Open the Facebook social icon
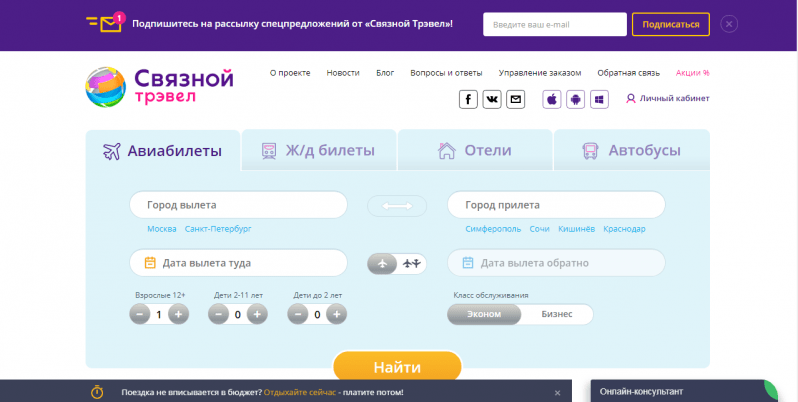This screenshot has height=402, width=798. (x=468, y=99)
